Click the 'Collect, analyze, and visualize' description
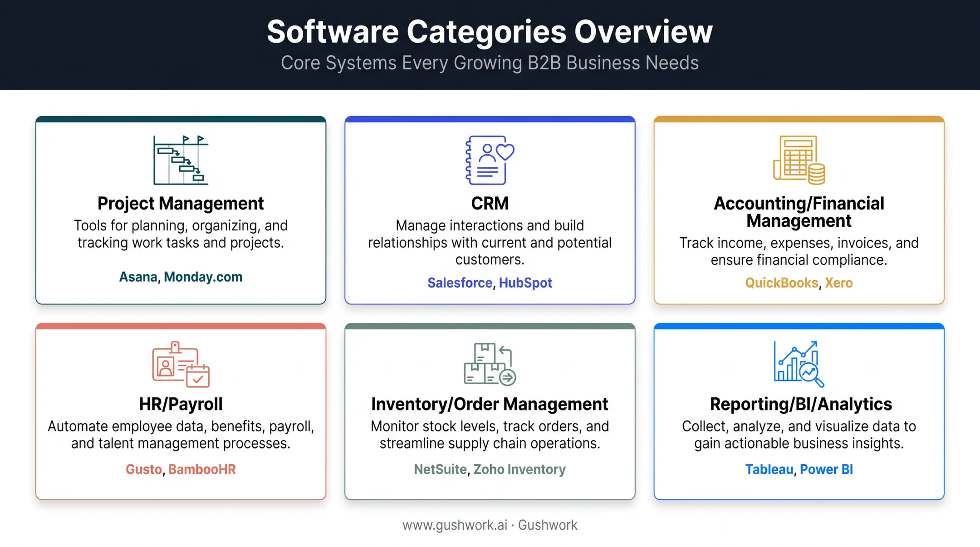 tap(799, 435)
